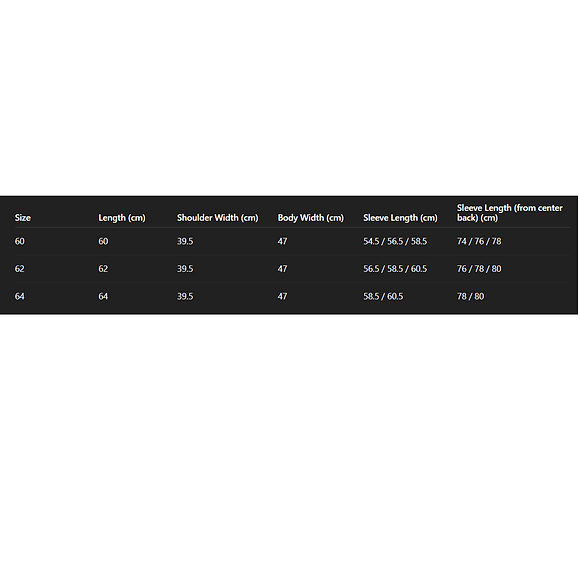Click the Size column header
The height and width of the screenshot is (580, 580).
coord(23,218)
